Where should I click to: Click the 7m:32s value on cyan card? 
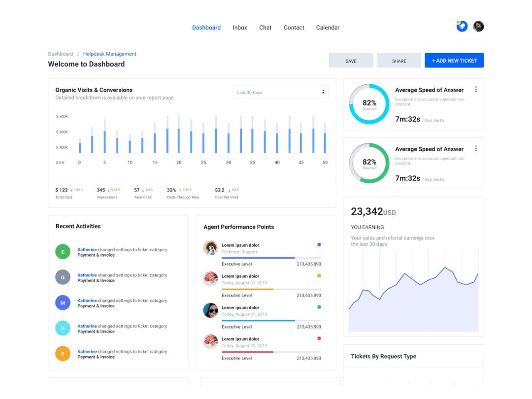[407, 119]
